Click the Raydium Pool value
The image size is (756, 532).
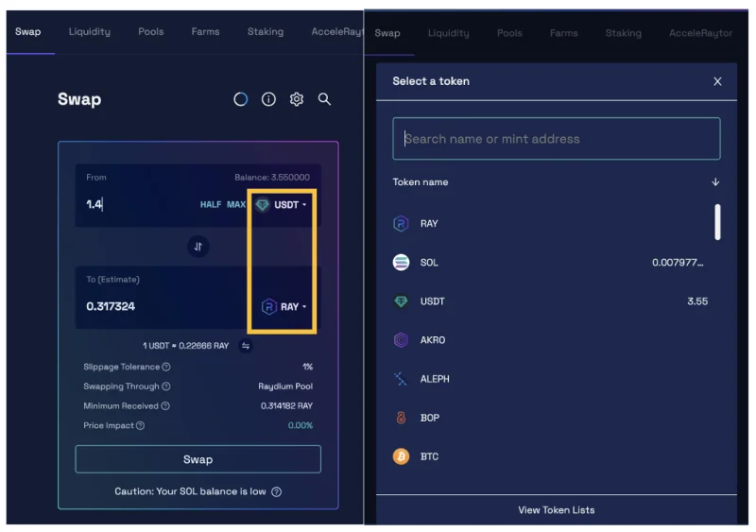[285, 386]
